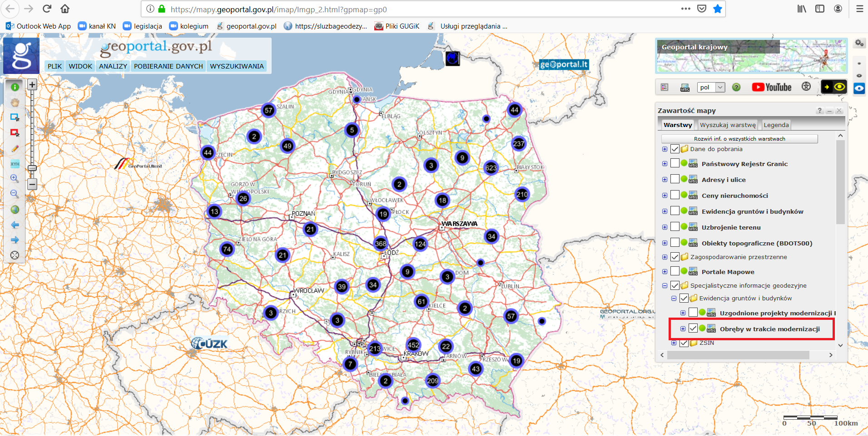Click the globe full extent icon

click(15, 210)
